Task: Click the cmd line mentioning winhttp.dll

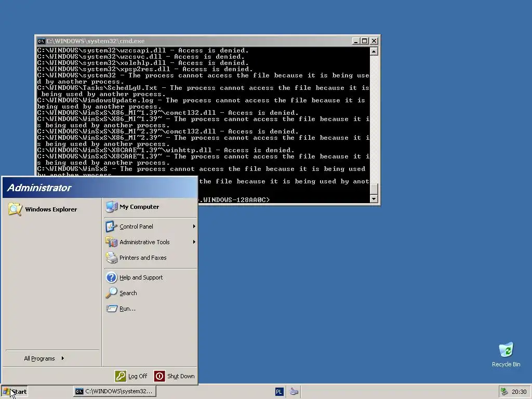Action: [166, 150]
